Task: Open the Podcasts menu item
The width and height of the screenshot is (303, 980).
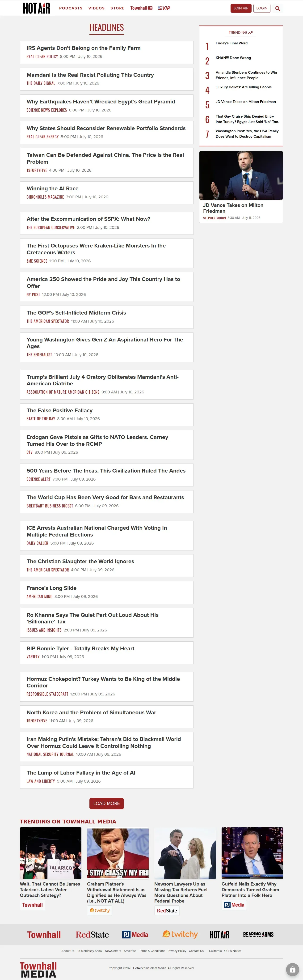Action: coord(71,8)
